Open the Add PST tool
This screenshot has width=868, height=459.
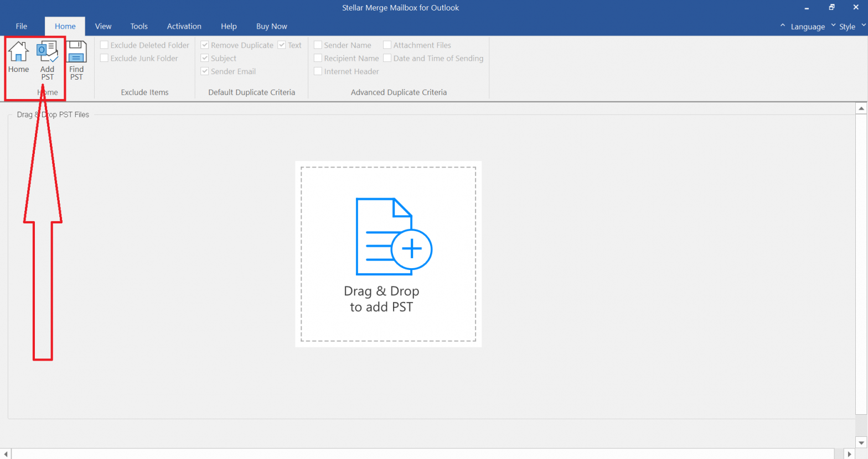tap(48, 61)
